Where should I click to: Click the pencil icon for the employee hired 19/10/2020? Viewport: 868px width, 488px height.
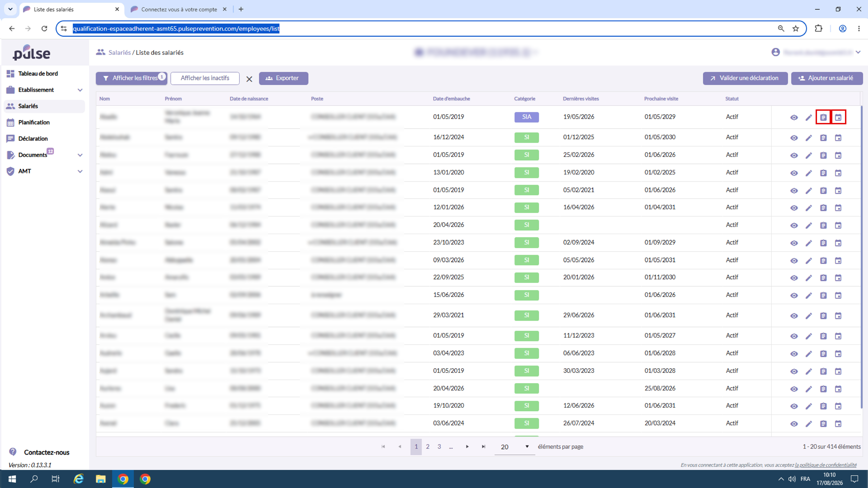[x=809, y=406]
